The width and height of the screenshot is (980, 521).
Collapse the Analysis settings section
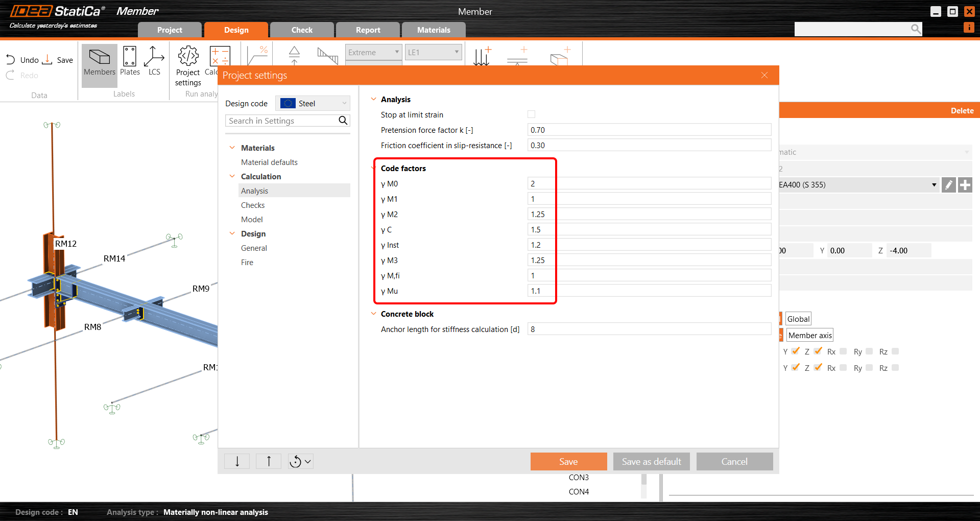point(373,99)
